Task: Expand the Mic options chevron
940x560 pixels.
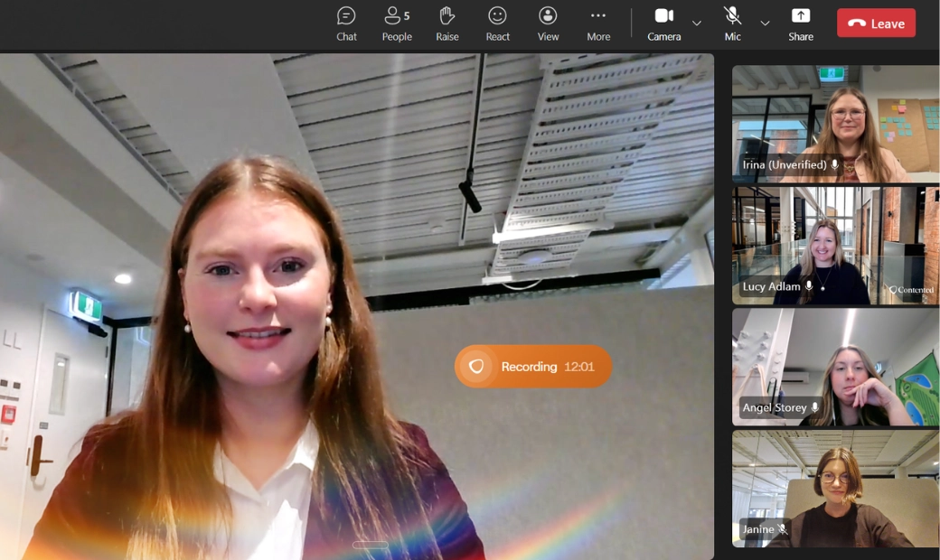Action: 765,23
